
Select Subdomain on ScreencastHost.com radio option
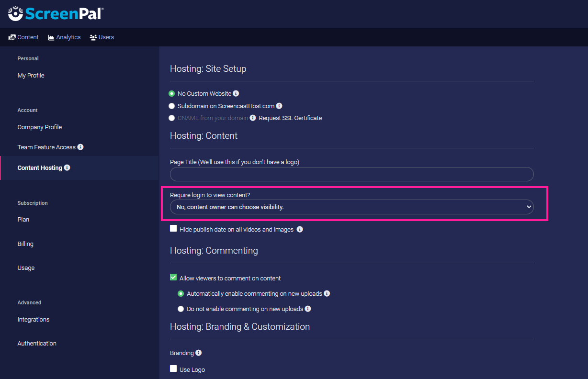[172, 106]
